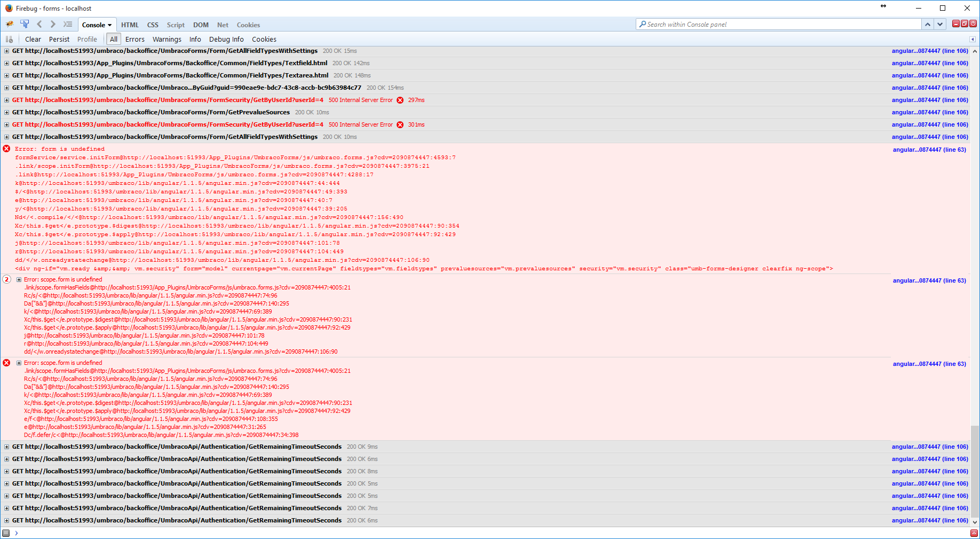Open angular line 63 link of last error
The height and width of the screenshot is (539, 980).
pyautogui.click(x=929, y=364)
